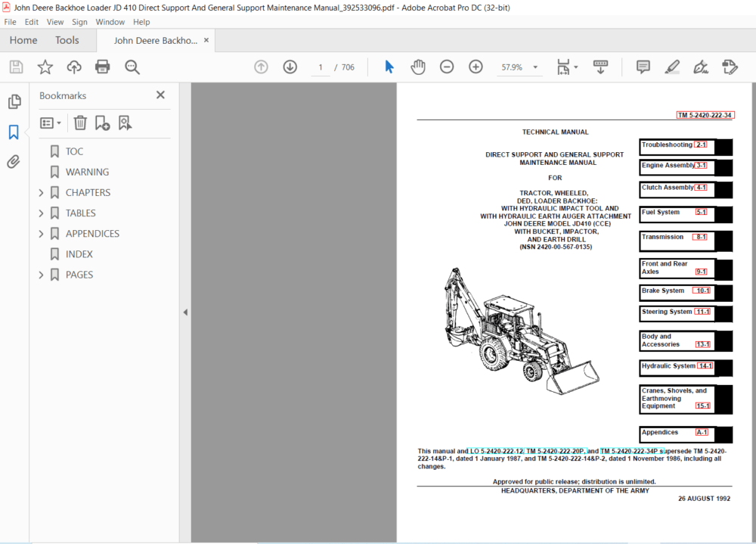Open page display options dropdown arrow
The image size is (756, 544).
pos(575,67)
